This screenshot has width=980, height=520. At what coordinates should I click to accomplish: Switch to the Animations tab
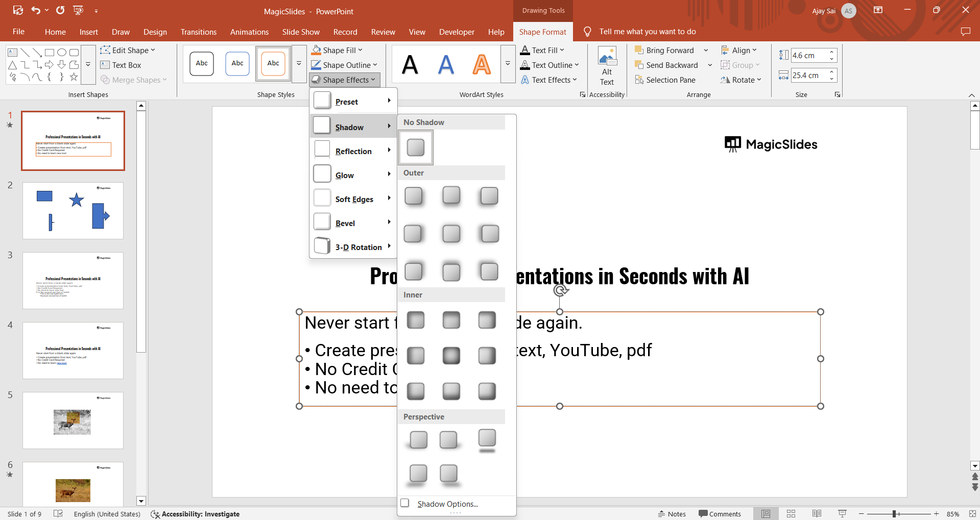coord(249,32)
